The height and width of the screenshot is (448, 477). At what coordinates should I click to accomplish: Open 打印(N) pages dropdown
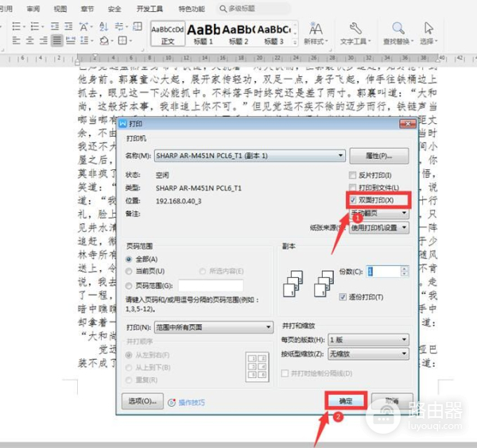coord(214,327)
